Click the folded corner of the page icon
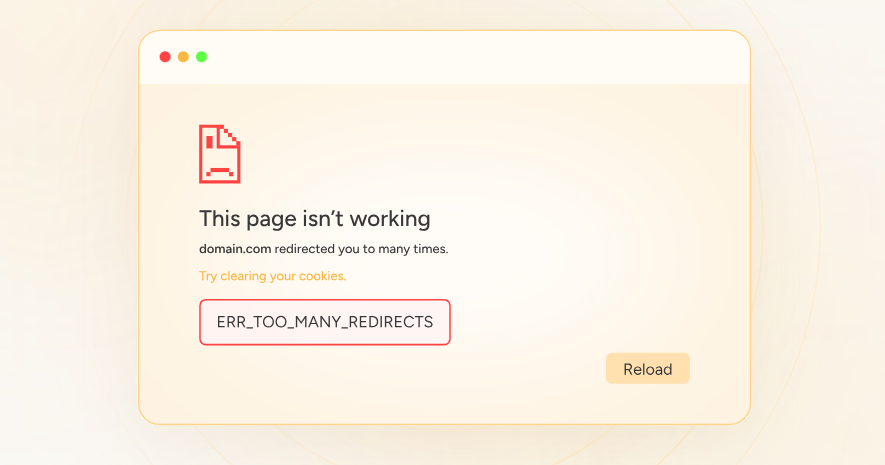The height and width of the screenshot is (465, 885). pyautogui.click(x=231, y=134)
